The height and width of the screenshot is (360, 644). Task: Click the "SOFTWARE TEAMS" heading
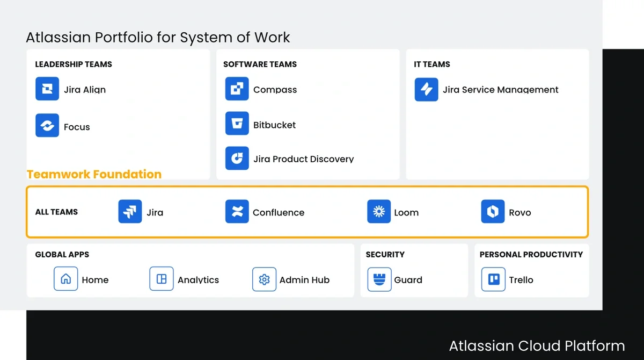tap(260, 64)
